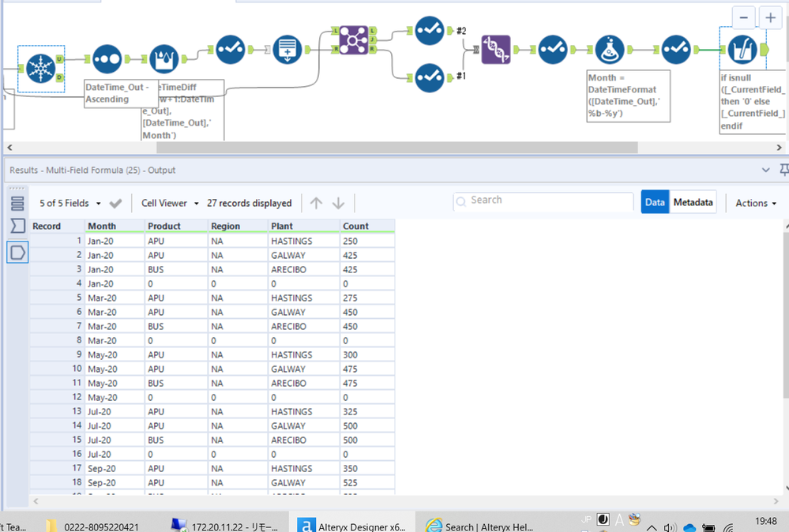Click the output anchor data icon in Results sidebar

(17, 252)
